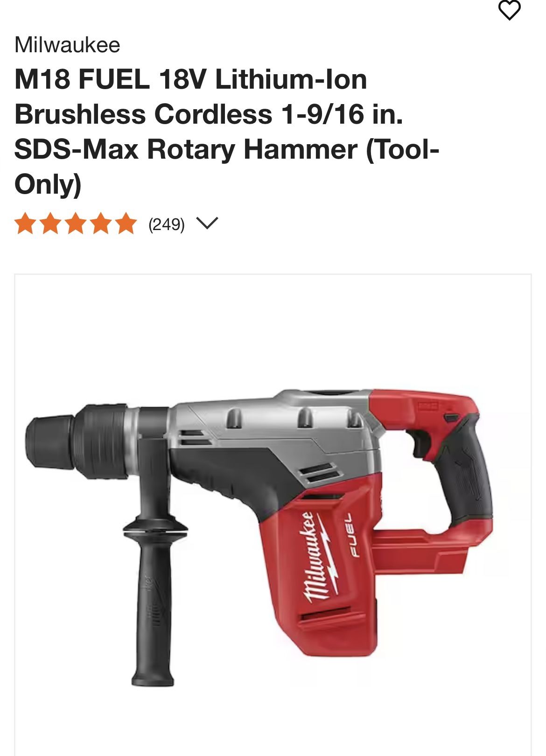
Task: Open the Milwaukee brand link
Action: [x=67, y=45]
